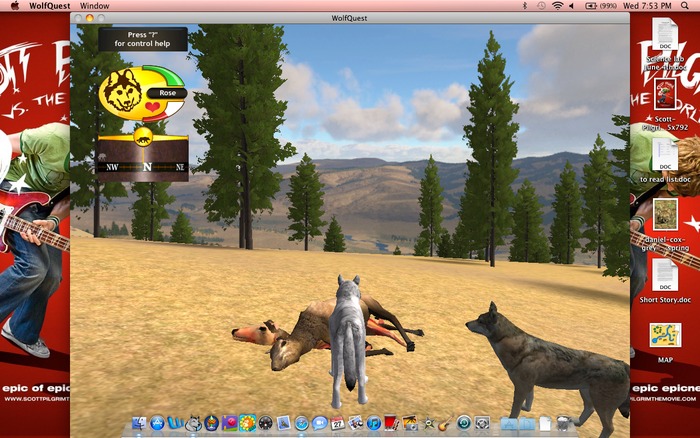The width and height of the screenshot is (700, 438).
Task: Open GarageBand guitar in dock
Action: pos(446,423)
